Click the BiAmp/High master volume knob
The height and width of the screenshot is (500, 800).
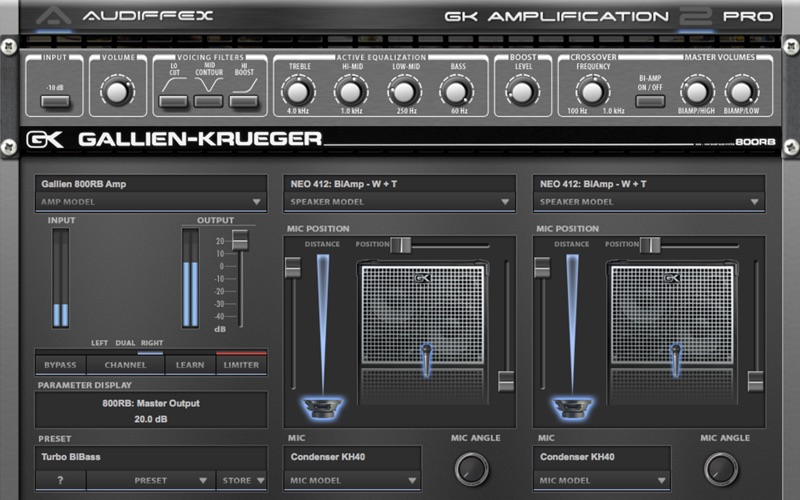pyautogui.click(x=696, y=92)
